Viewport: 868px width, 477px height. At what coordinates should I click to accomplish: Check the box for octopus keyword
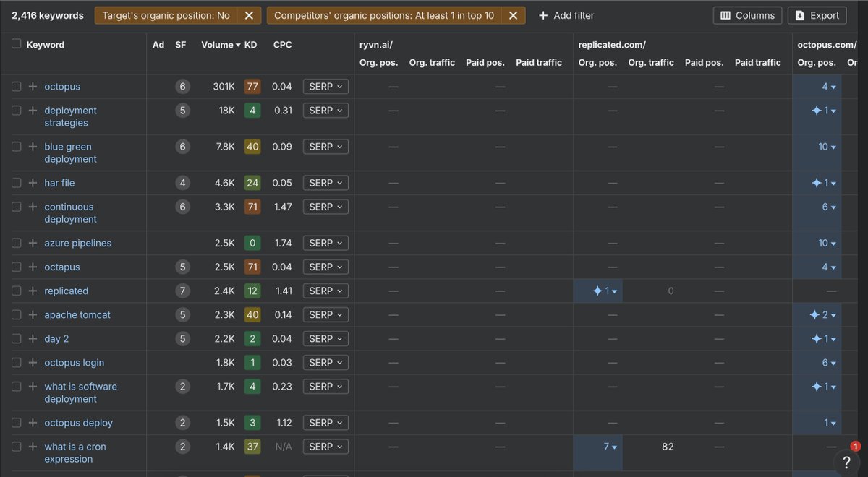point(17,87)
